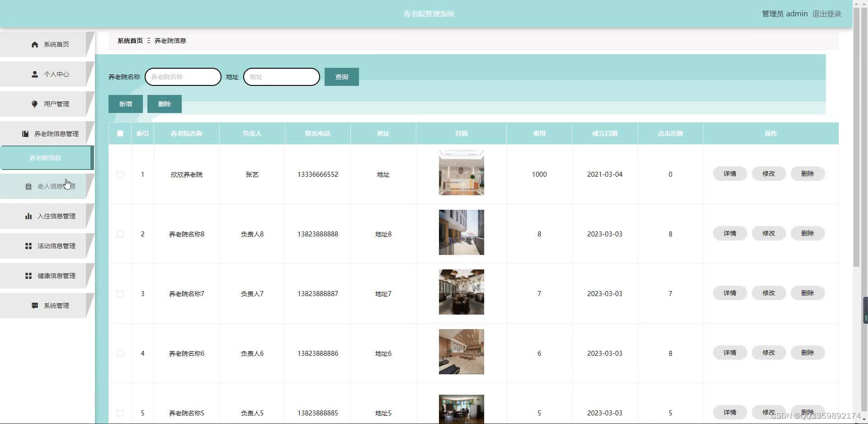Open cover thumbnail of 养老院名称8
This screenshot has height=424, width=868.
point(461,232)
